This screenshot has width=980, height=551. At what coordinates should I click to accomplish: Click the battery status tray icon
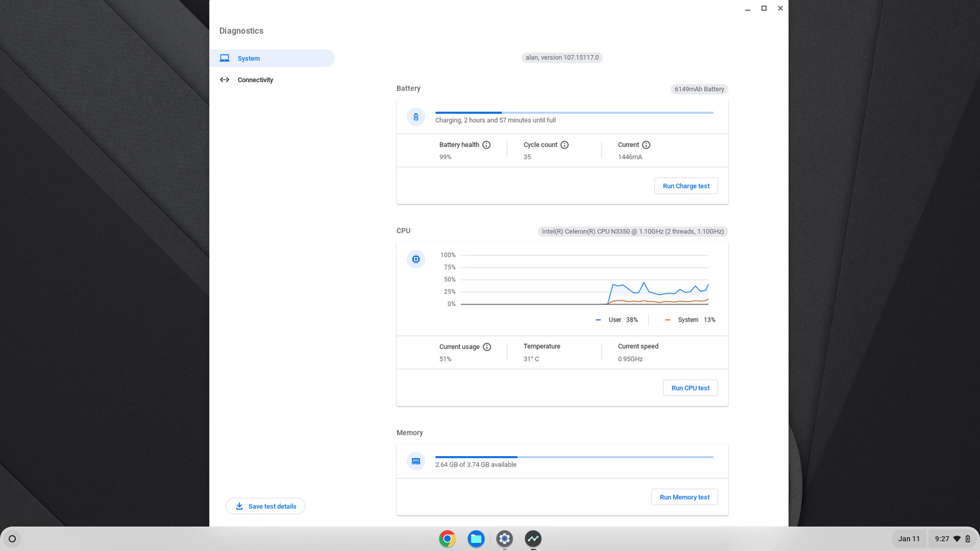968,539
